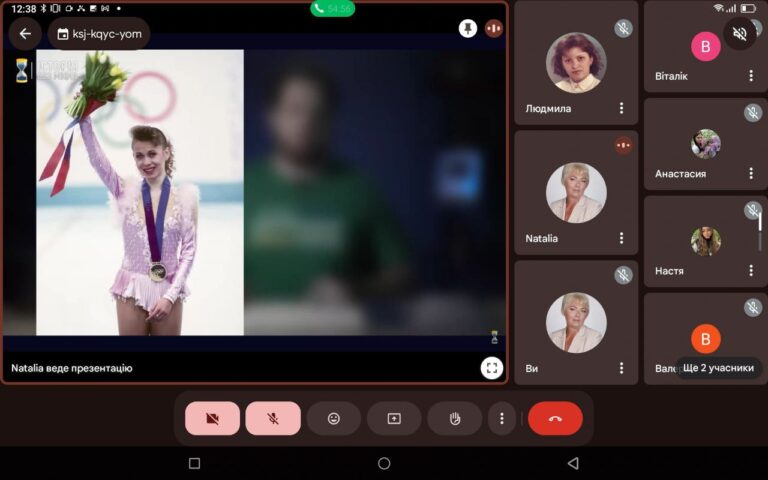The width and height of the screenshot is (768, 480).
Task: Unpin the presentation with pin icon
Action: click(x=468, y=28)
